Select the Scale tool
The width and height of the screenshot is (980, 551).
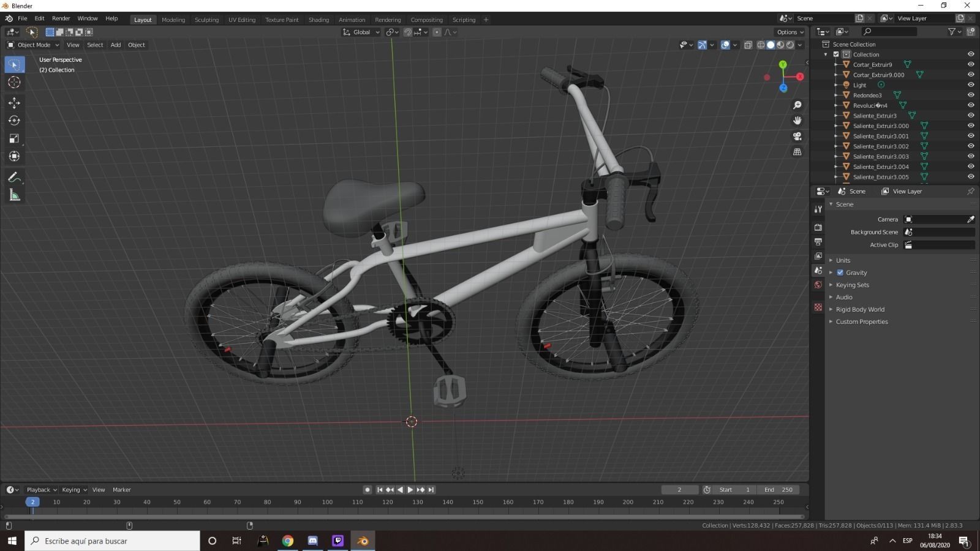click(x=14, y=138)
